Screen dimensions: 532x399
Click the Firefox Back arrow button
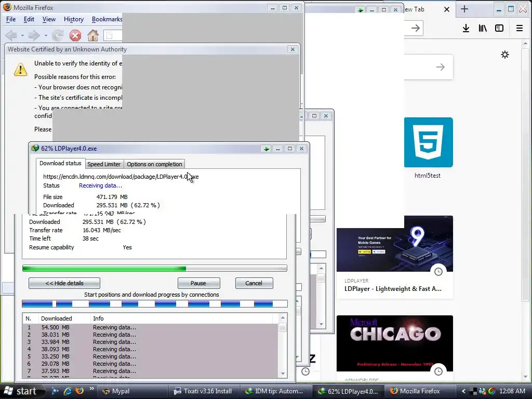coord(11,35)
